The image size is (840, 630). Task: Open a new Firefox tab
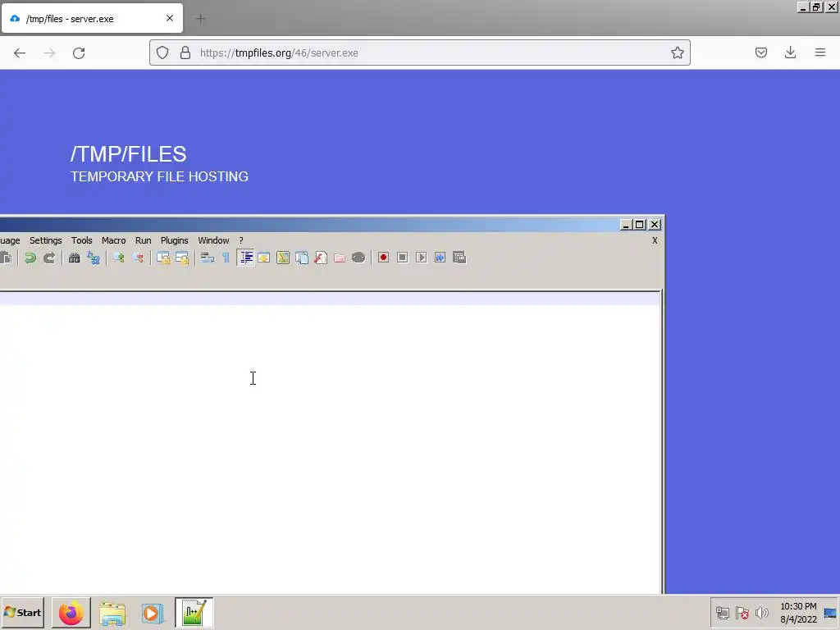pyautogui.click(x=201, y=19)
